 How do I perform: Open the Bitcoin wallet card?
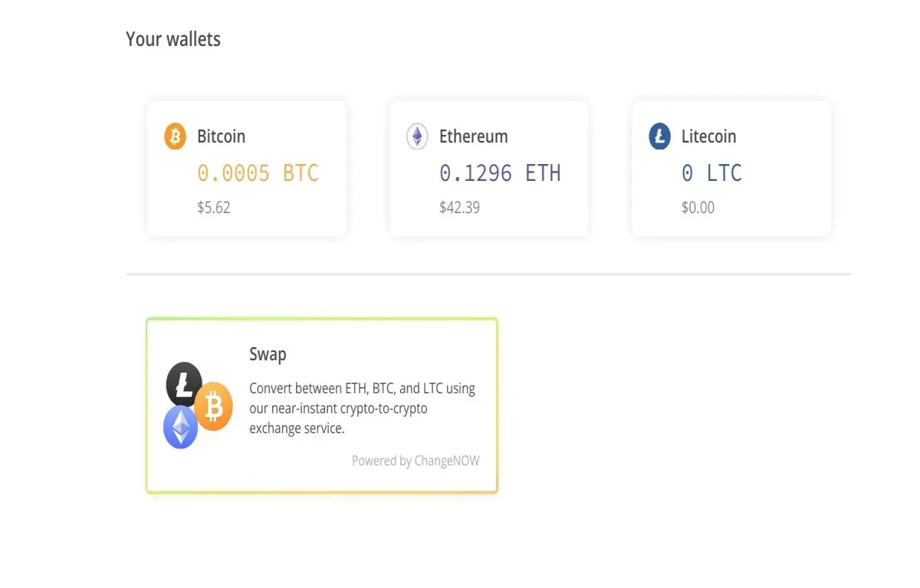247,169
